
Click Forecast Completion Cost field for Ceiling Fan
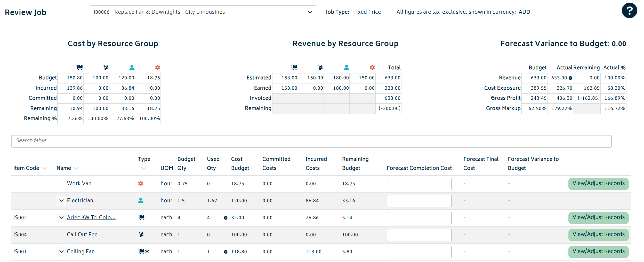pyautogui.click(x=419, y=252)
